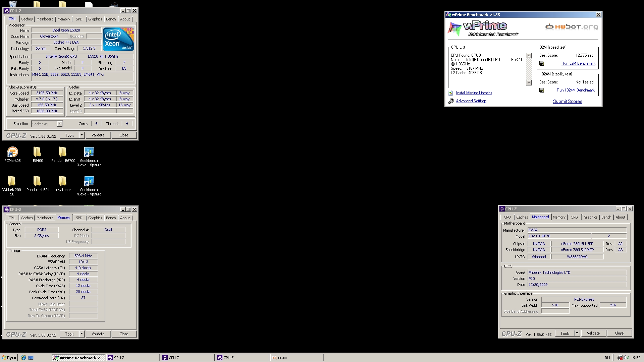Open Internet Explorer quick launch icon
Image resolution: width=644 pixels, height=362 pixels.
point(23,358)
